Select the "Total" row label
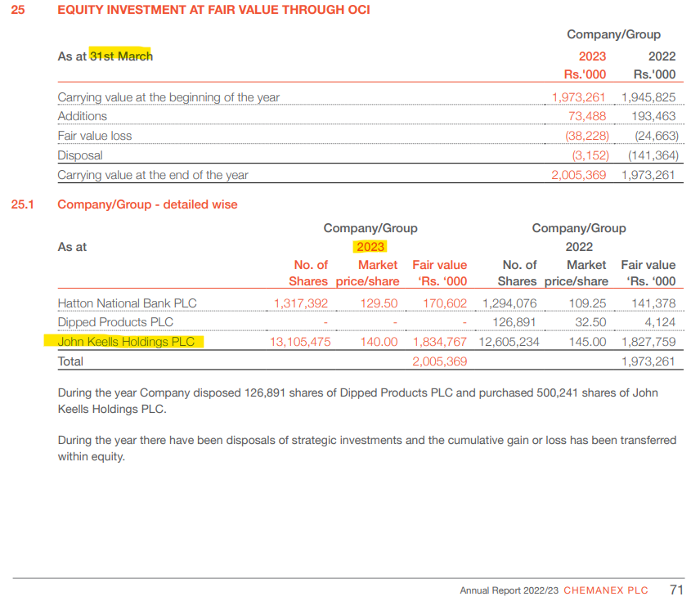Viewport: 700px width, 610px height. pos(70,361)
